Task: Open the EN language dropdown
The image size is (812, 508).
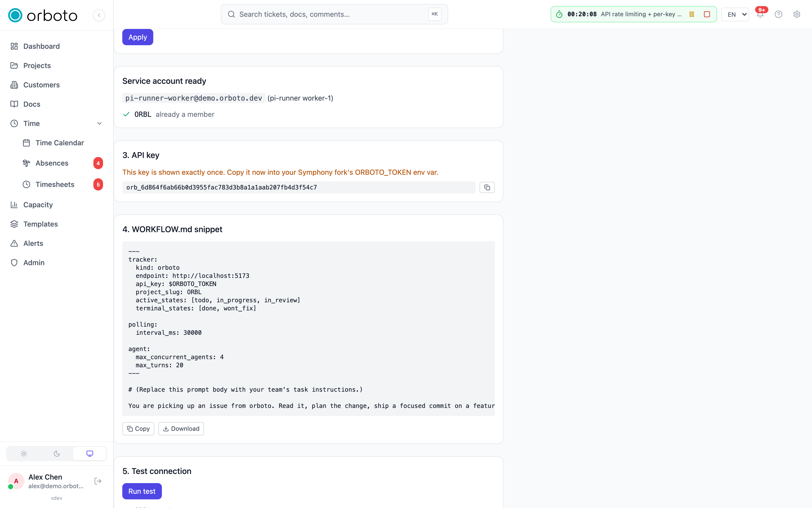Action: (735, 14)
